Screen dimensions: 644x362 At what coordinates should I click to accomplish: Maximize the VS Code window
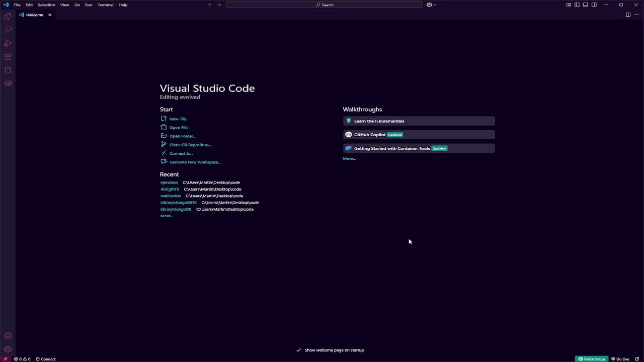pos(621,5)
